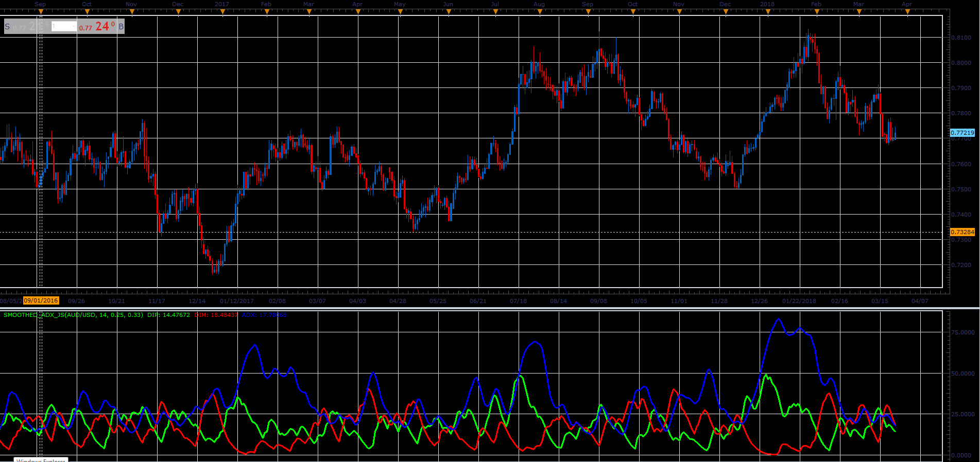Click the Jul orange timeline marker

click(495, 12)
